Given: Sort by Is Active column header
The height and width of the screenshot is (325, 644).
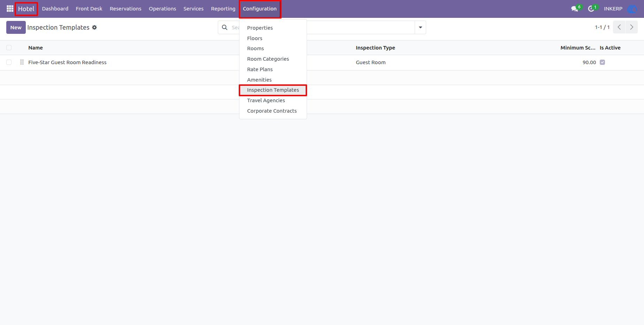Looking at the screenshot, I should [x=610, y=48].
